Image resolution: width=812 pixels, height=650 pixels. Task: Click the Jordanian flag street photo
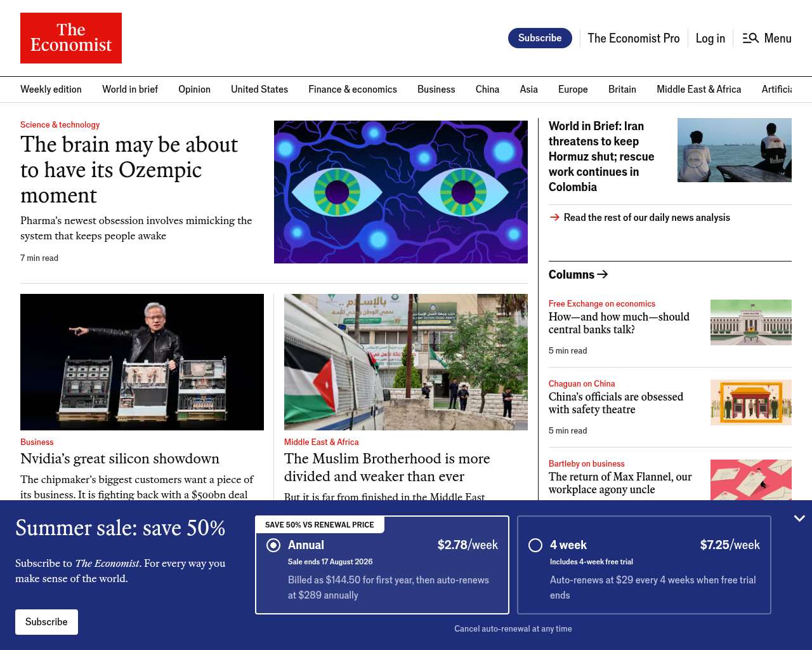coord(406,362)
